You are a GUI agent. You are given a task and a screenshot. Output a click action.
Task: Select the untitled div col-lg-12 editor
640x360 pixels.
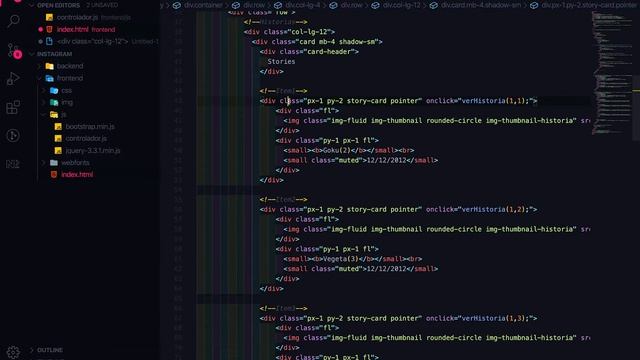(x=92, y=41)
